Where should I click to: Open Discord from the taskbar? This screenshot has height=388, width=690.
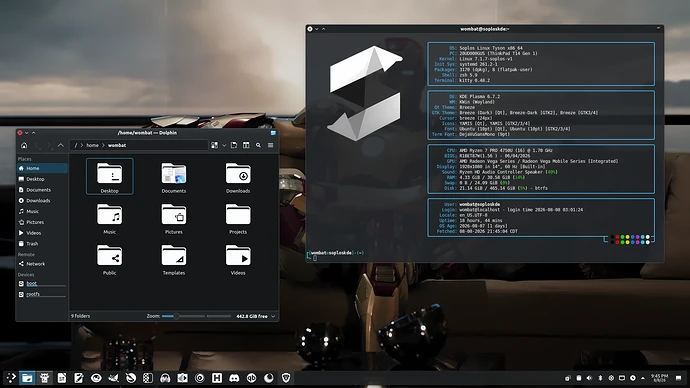[234, 377]
